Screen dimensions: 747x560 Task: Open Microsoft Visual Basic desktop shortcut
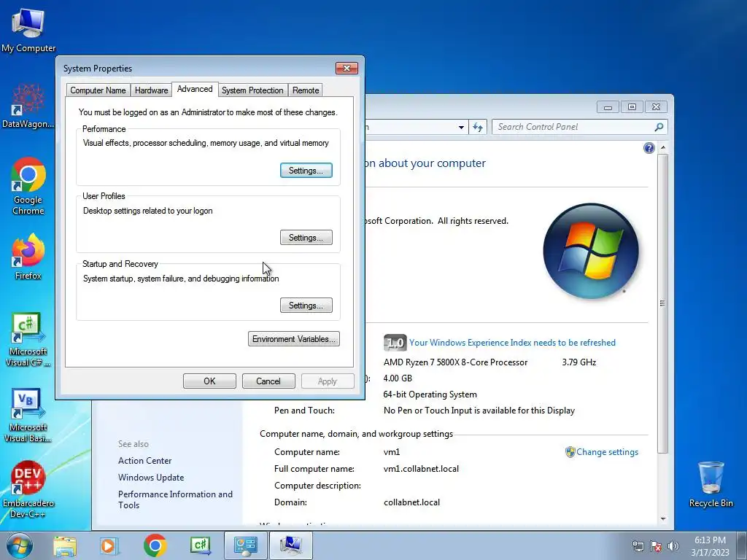click(28, 416)
